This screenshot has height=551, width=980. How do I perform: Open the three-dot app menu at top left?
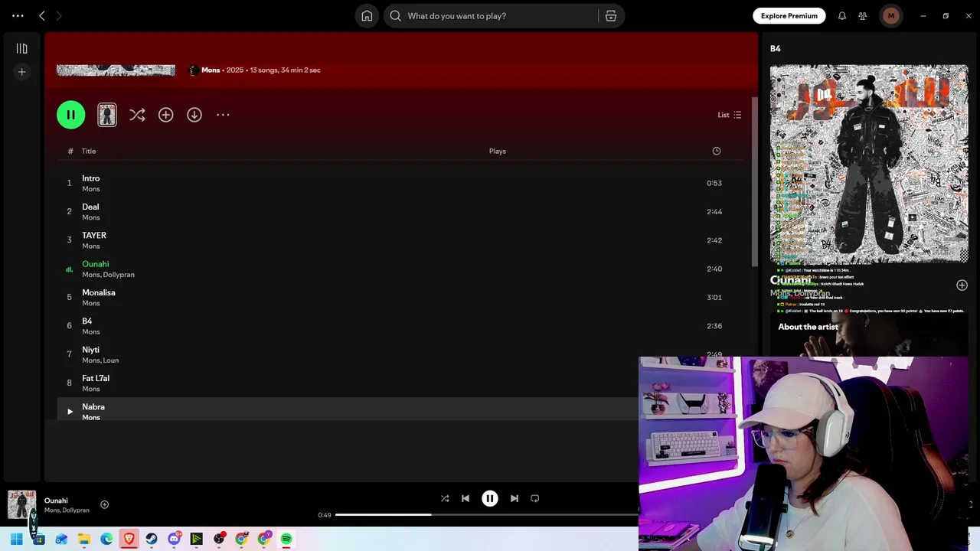pos(18,16)
